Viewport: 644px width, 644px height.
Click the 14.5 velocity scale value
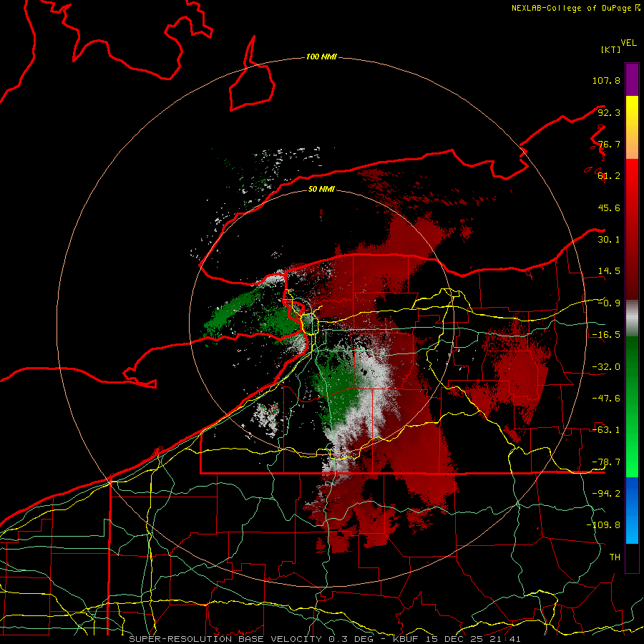[x=609, y=271]
